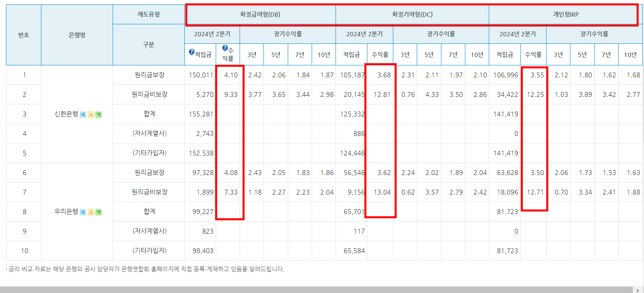Click the green 핵 badge next to 신한은행
This screenshot has height=293, width=644.
click(x=99, y=115)
